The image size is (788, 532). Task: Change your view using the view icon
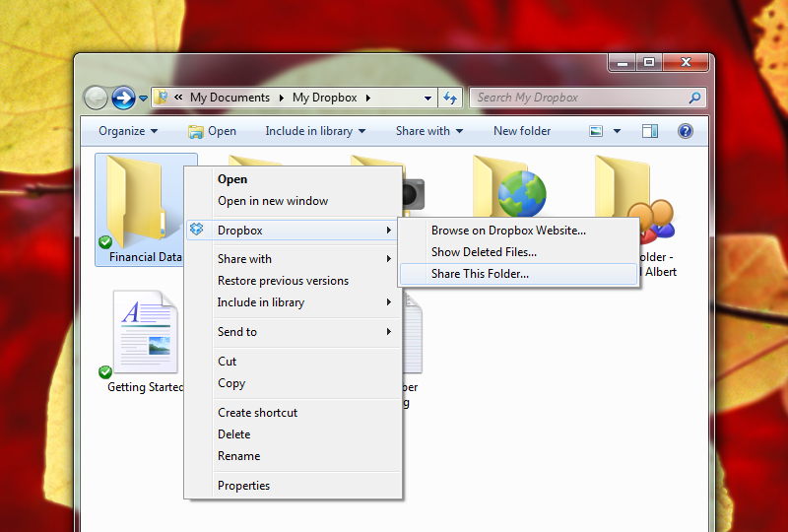[x=596, y=131]
